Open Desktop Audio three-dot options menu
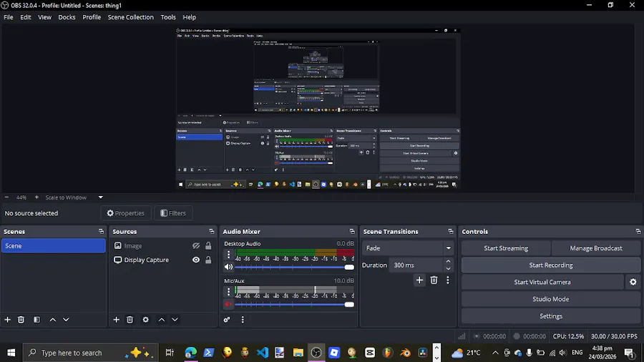This screenshot has height=362, width=644. (228, 255)
